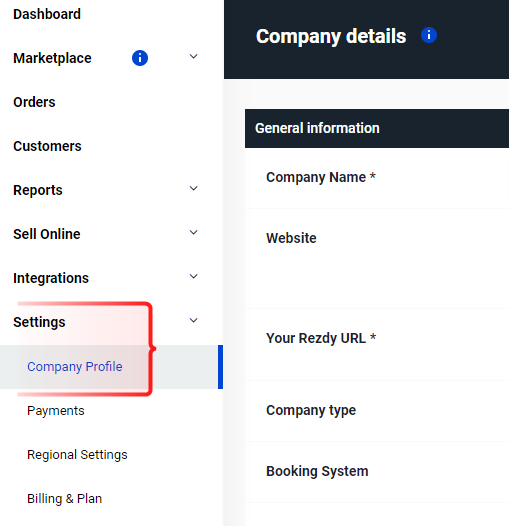Go to Orders in sidebar

(x=34, y=102)
